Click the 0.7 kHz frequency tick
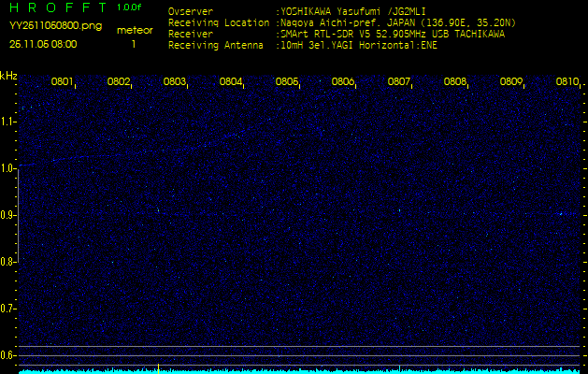The image size is (588, 374). coord(8,308)
